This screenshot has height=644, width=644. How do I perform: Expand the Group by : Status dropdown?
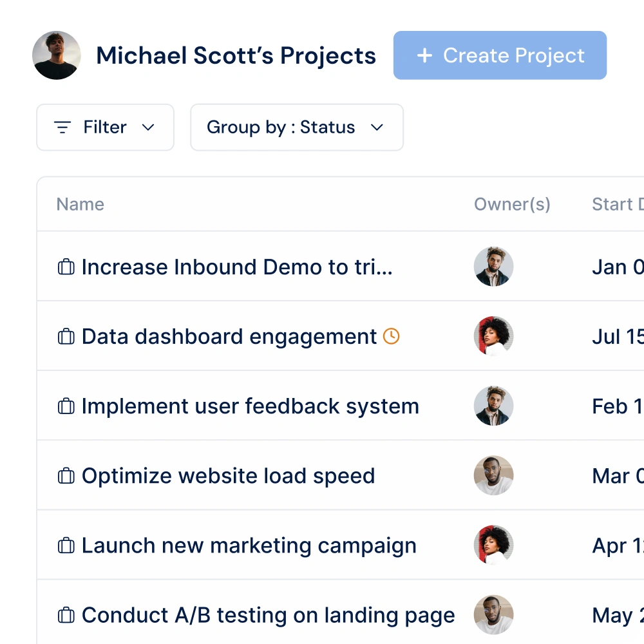pos(377,128)
